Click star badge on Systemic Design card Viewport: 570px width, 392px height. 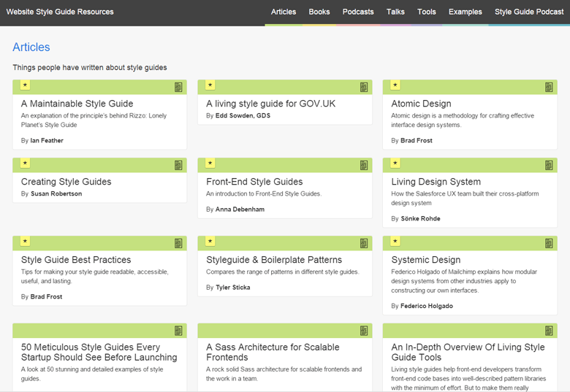pos(395,241)
